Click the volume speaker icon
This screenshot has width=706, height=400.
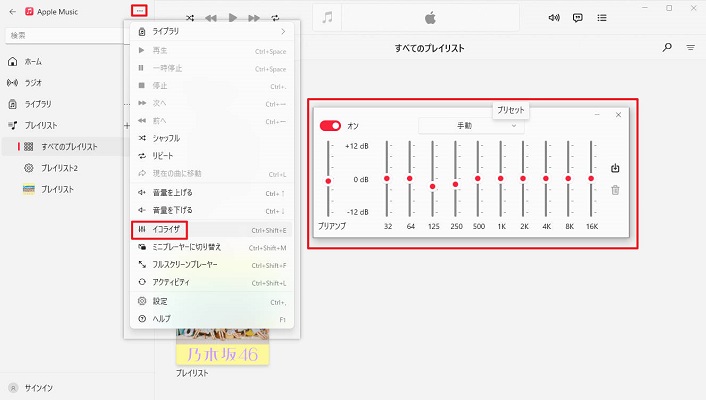554,18
